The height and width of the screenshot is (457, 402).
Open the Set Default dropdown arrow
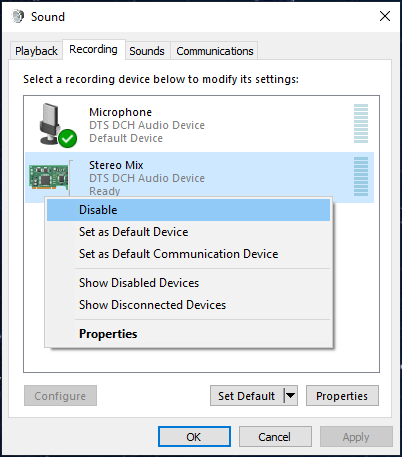291,396
